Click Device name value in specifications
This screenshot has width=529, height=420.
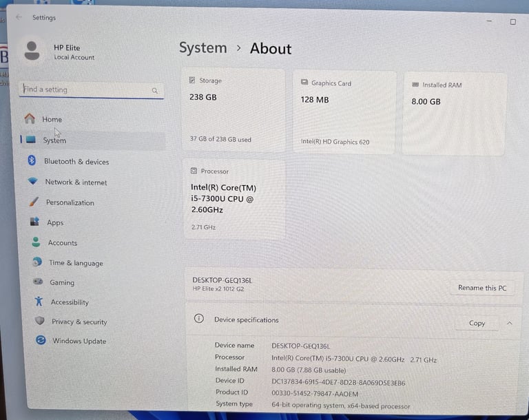pyautogui.click(x=300, y=346)
